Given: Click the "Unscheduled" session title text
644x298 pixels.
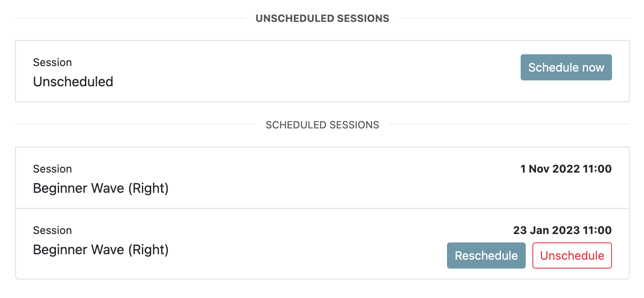Looking at the screenshot, I should [73, 82].
